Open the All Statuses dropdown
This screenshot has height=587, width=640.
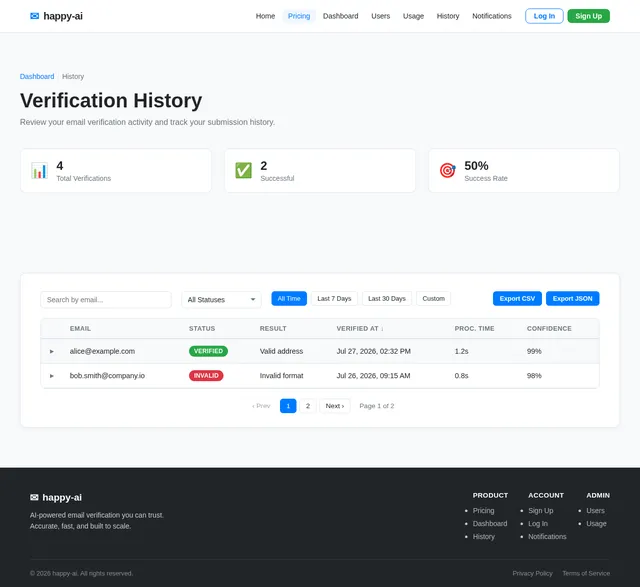point(221,300)
